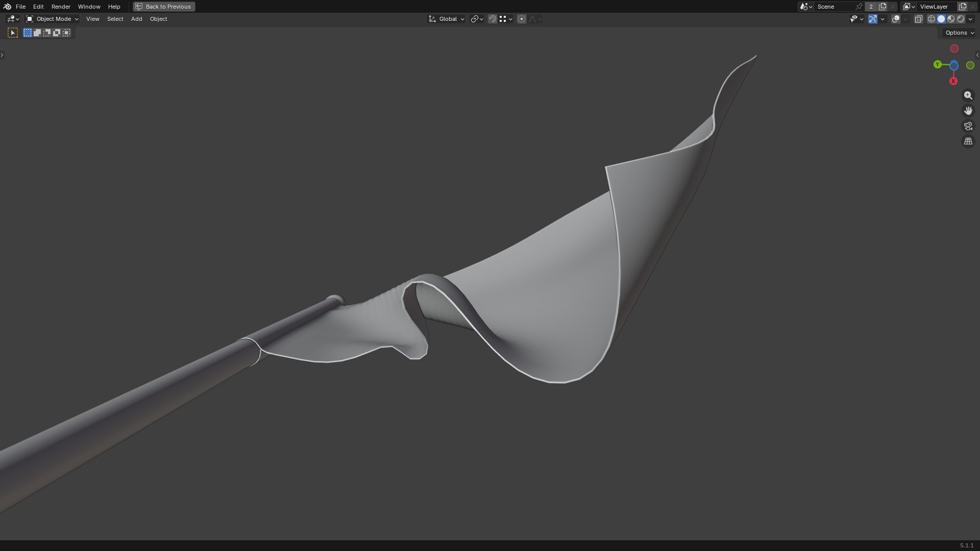The image size is (980, 551).
Task: Toggle proportional editing
Action: click(x=522, y=19)
